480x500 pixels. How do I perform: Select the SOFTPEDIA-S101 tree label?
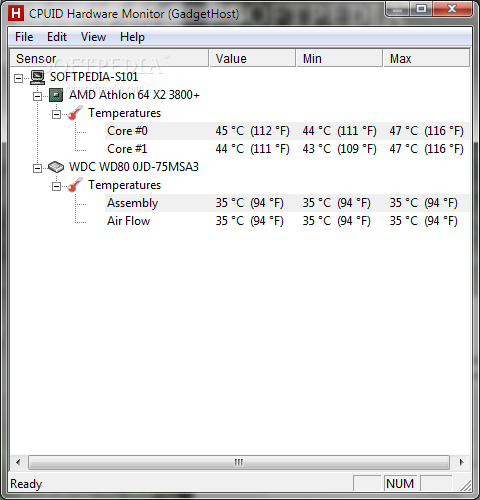pos(94,77)
